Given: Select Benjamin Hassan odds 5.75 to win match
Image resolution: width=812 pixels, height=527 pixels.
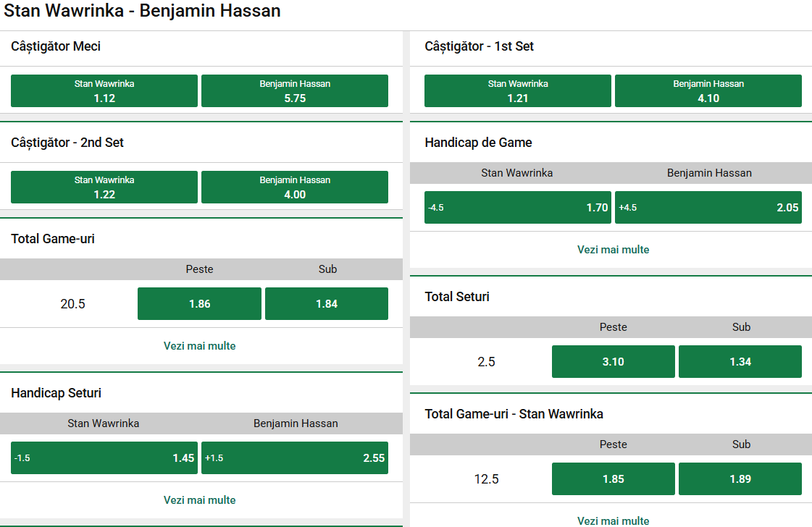Looking at the screenshot, I should (x=294, y=90).
